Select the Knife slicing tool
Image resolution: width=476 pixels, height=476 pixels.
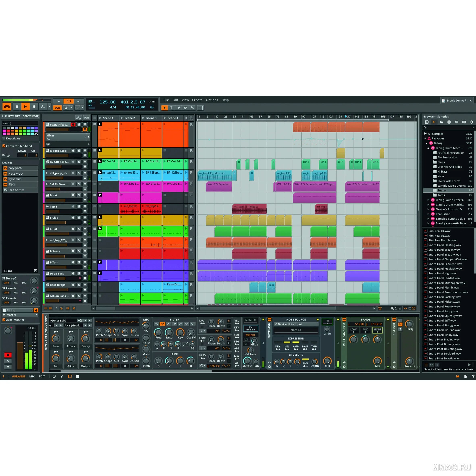point(192,108)
